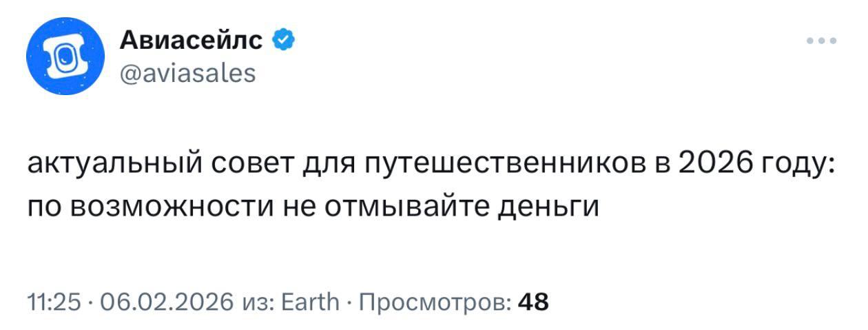Click the Просмотров views label
This screenshot has width=868, height=330.
[435, 302]
